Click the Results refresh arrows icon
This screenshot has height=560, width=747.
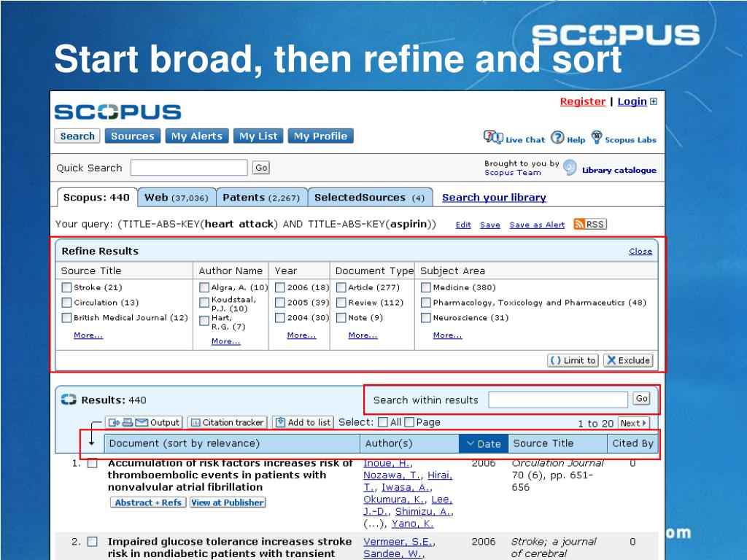(69, 400)
